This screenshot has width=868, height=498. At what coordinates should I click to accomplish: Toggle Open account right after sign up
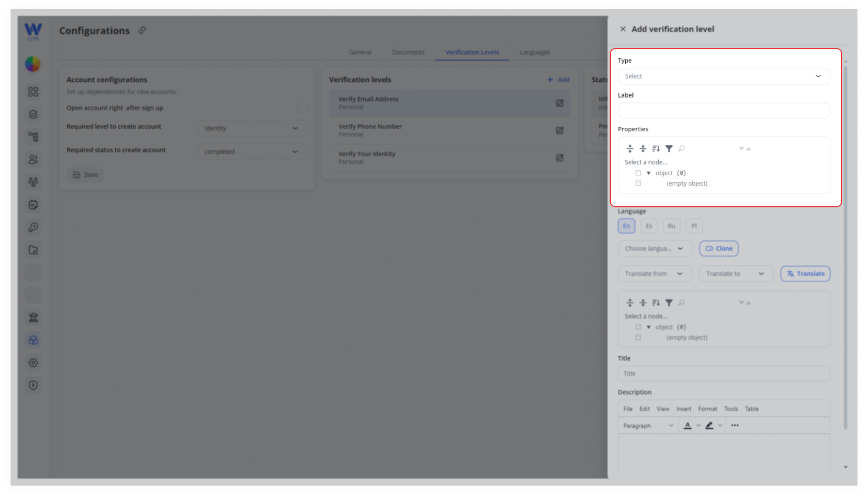302,108
